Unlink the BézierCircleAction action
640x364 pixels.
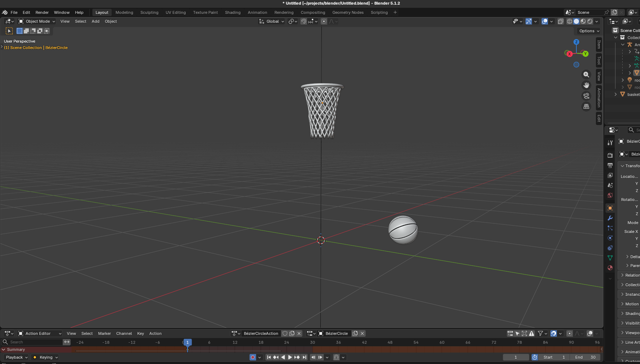pos(299,333)
